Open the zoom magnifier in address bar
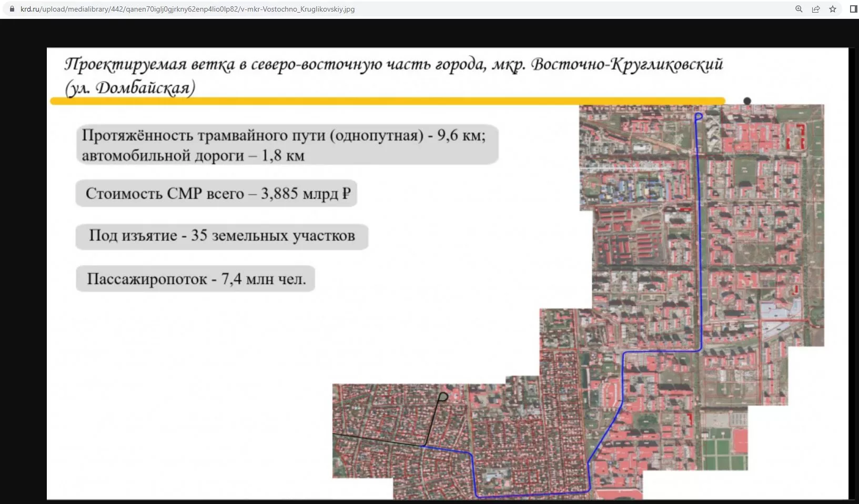Viewport: 859px width, 504px height. coord(799,9)
